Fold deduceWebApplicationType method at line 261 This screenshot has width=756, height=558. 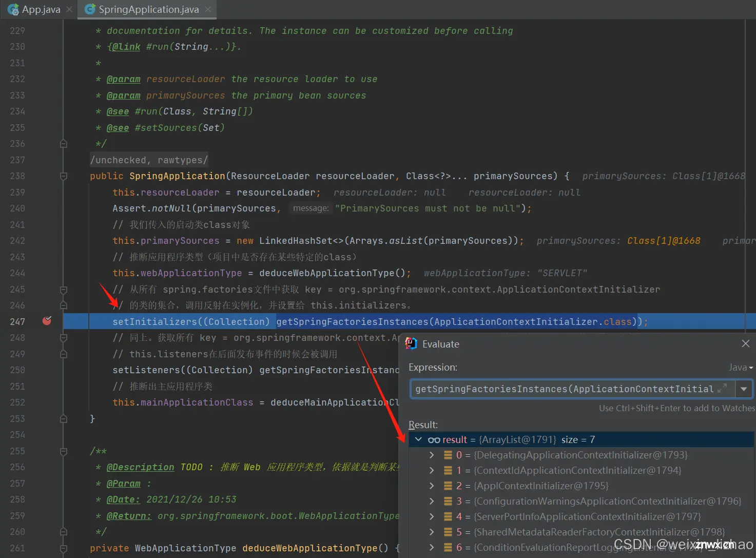[x=64, y=548]
